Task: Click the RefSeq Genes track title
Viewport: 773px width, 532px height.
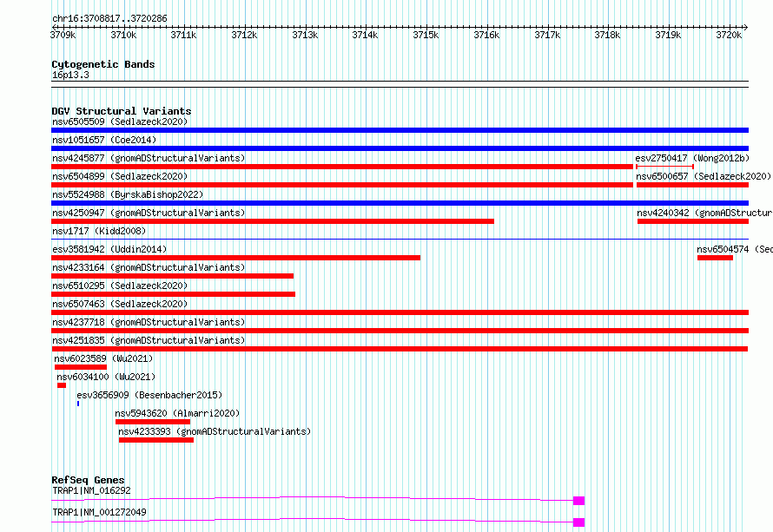Action: click(88, 480)
